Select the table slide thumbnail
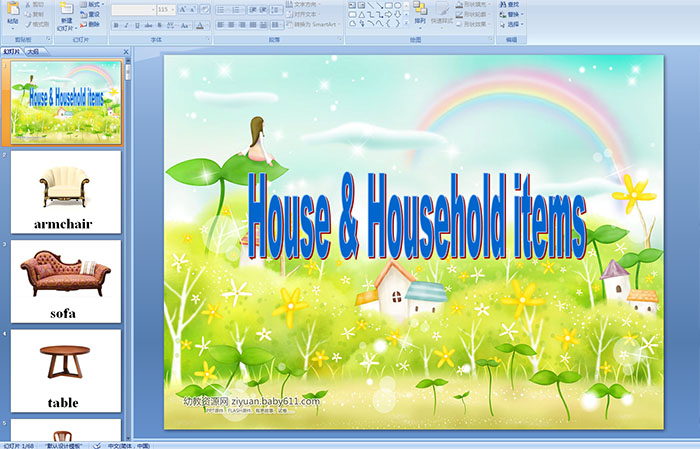This screenshot has width=700, height=449. point(66,371)
